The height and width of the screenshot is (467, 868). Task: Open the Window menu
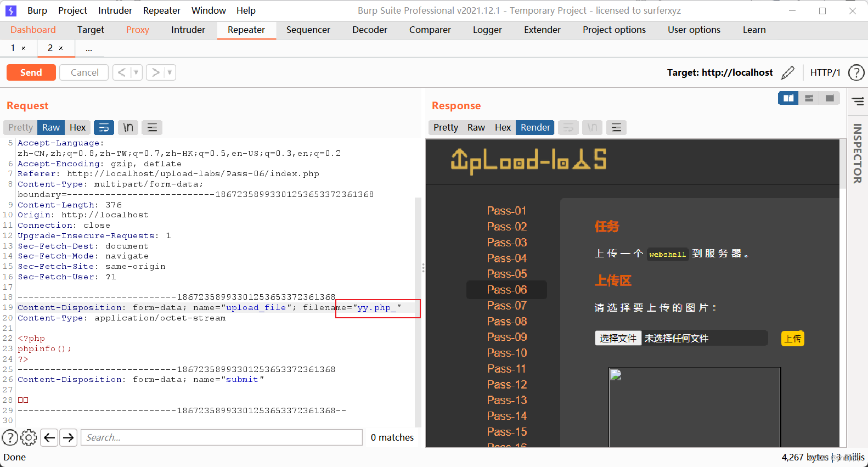point(208,10)
